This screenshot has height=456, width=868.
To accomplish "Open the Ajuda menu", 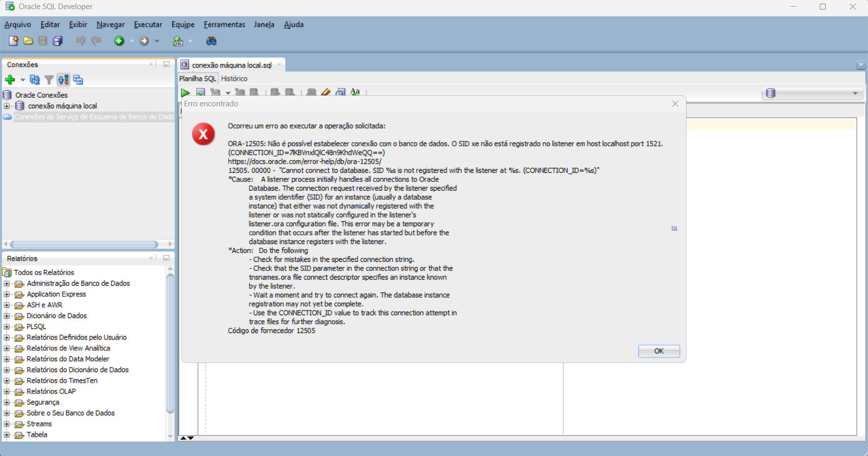I will click(x=294, y=24).
